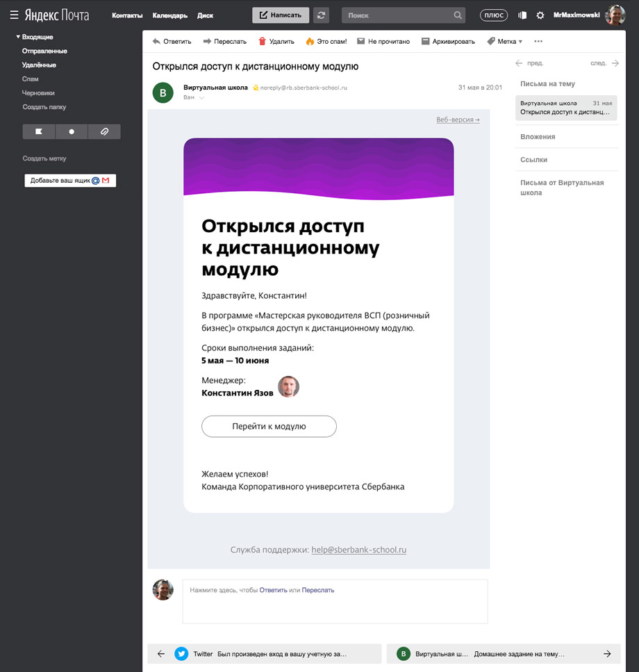Image resolution: width=639 pixels, height=672 pixels.
Task: Click the quick reply text box
Action: pos(335,602)
